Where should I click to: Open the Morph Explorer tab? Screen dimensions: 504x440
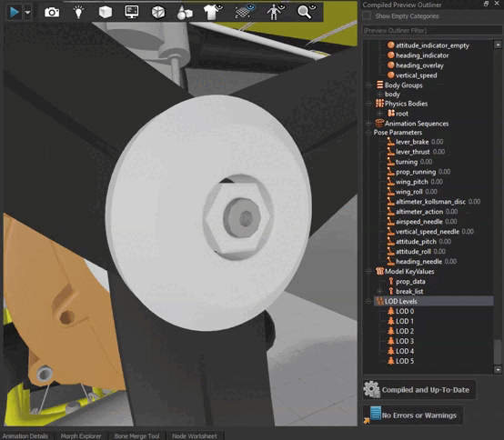(x=81, y=435)
